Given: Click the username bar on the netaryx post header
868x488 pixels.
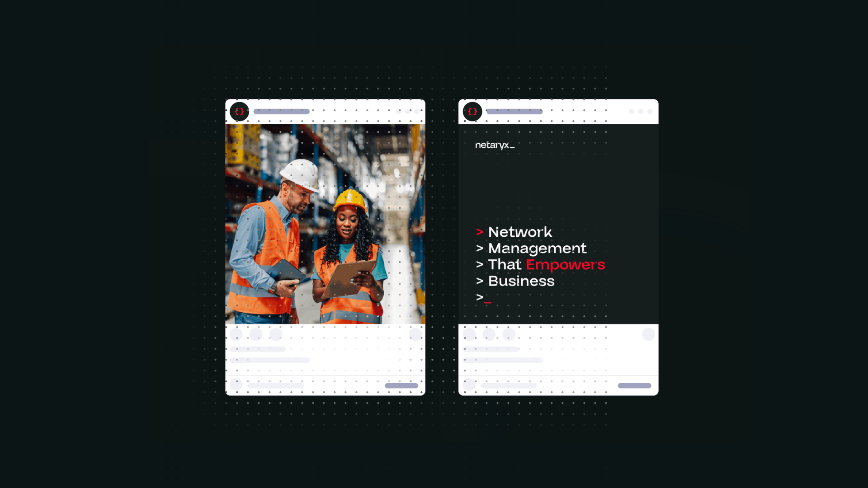Looking at the screenshot, I should (514, 112).
